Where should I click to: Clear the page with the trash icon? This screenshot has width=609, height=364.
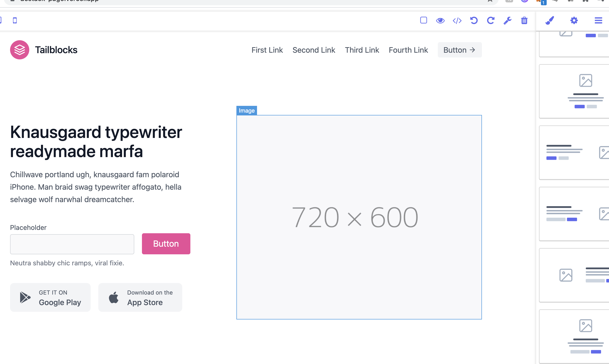coord(524,20)
